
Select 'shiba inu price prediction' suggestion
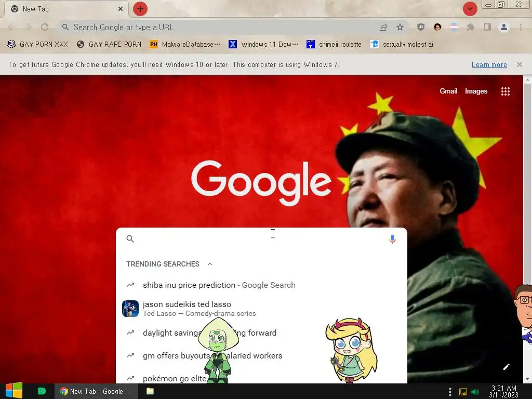click(261, 285)
